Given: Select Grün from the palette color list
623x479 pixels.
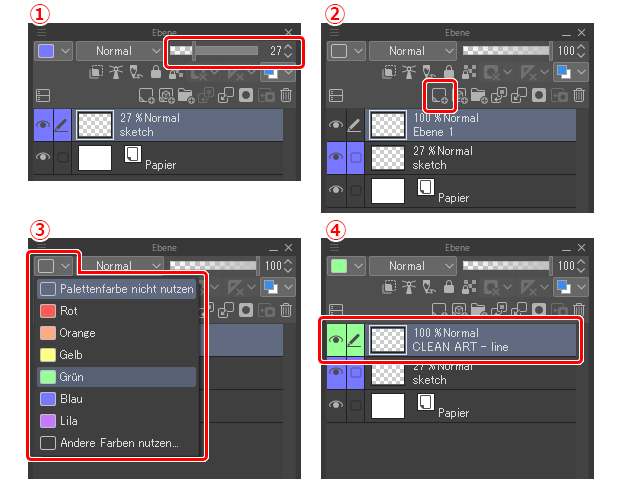Looking at the screenshot, I should click(x=117, y=377).
